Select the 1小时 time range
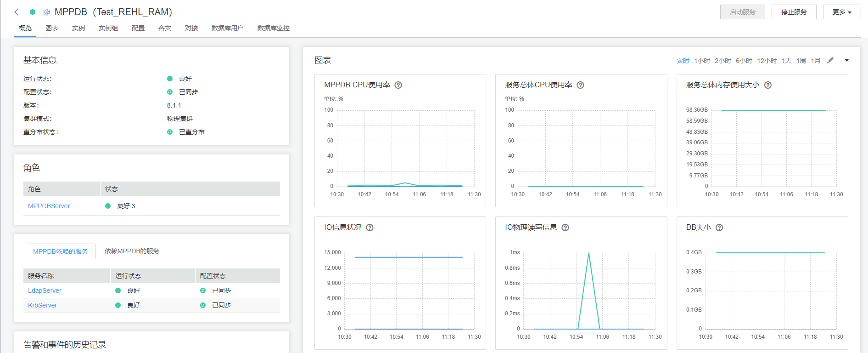 702,61
